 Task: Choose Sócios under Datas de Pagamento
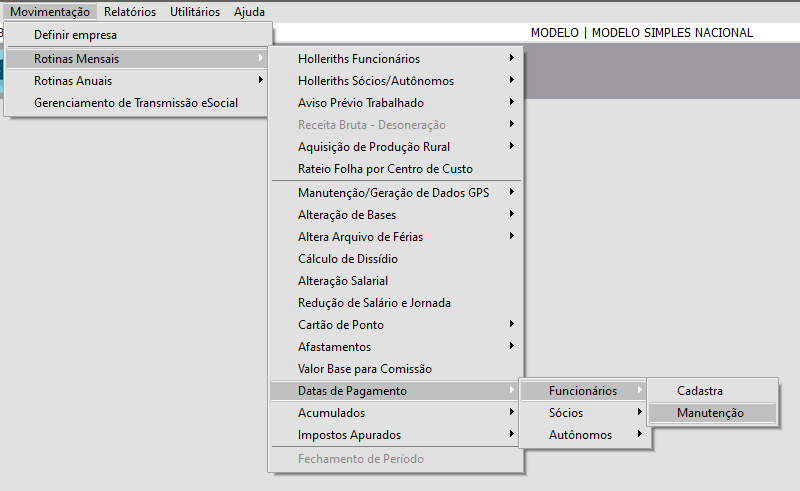566,413
